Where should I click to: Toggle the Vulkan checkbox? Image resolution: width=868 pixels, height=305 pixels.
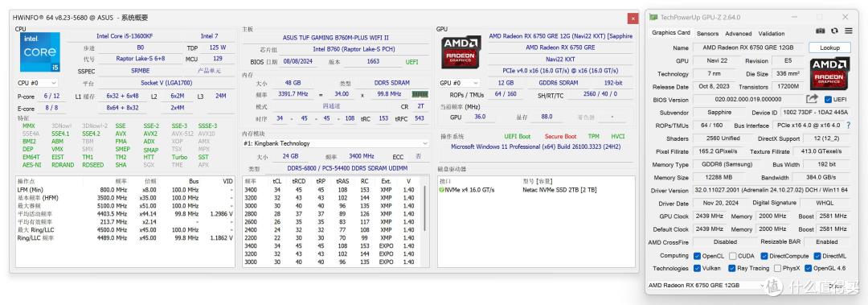[698, 269]
